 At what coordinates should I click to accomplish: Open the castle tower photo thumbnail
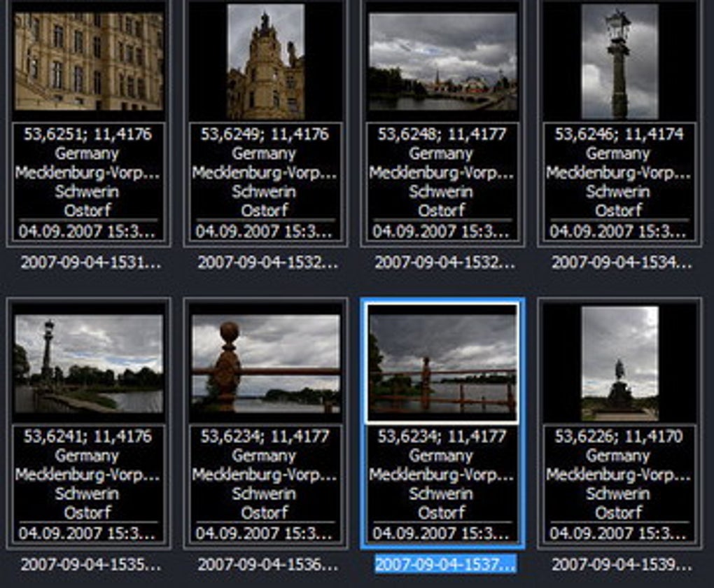coord(266,62)
